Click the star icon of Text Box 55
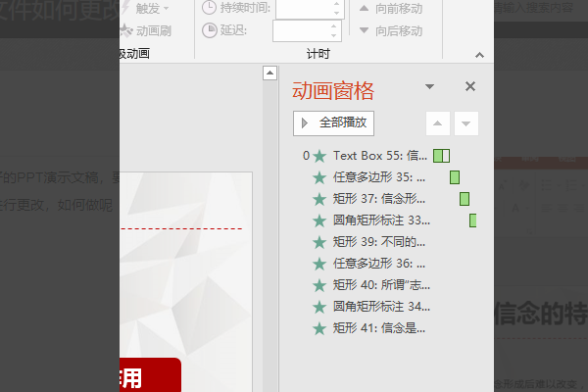588x392 pixels. pos(319,156)
